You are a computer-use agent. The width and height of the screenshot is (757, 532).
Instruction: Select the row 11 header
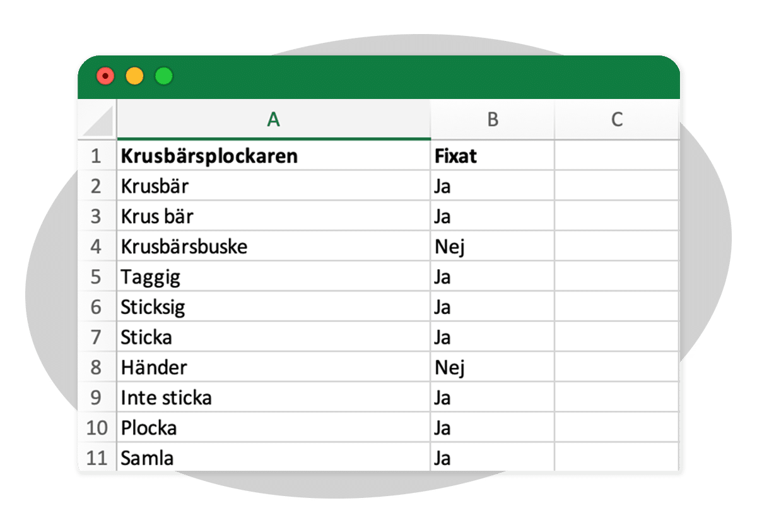click(97, 457)
